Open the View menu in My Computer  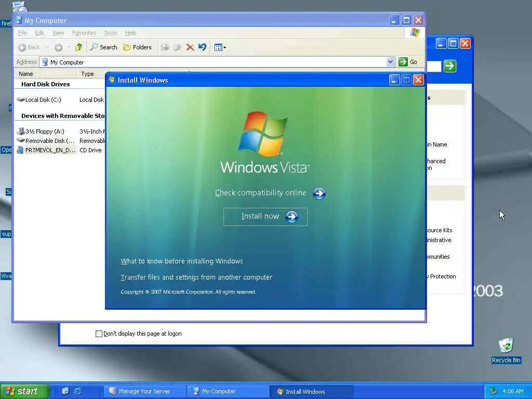[x=58, y=33]
